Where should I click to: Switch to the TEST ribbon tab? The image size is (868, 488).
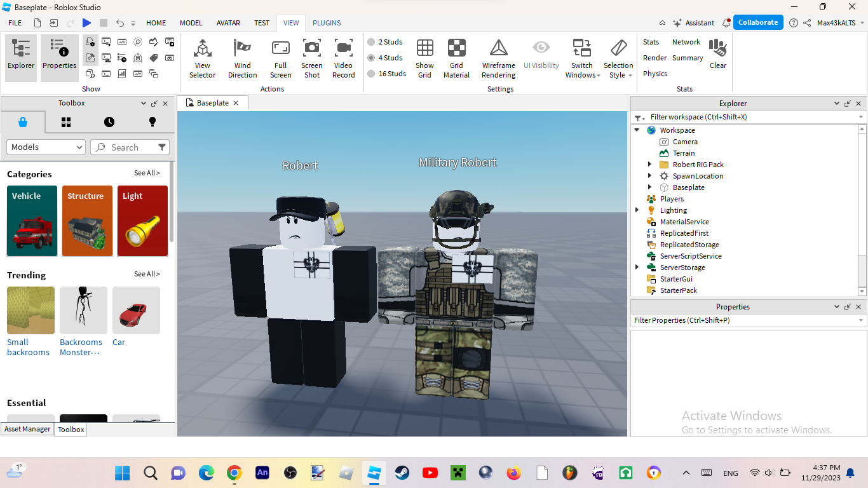pyautogui.click(x=262, y=23)
